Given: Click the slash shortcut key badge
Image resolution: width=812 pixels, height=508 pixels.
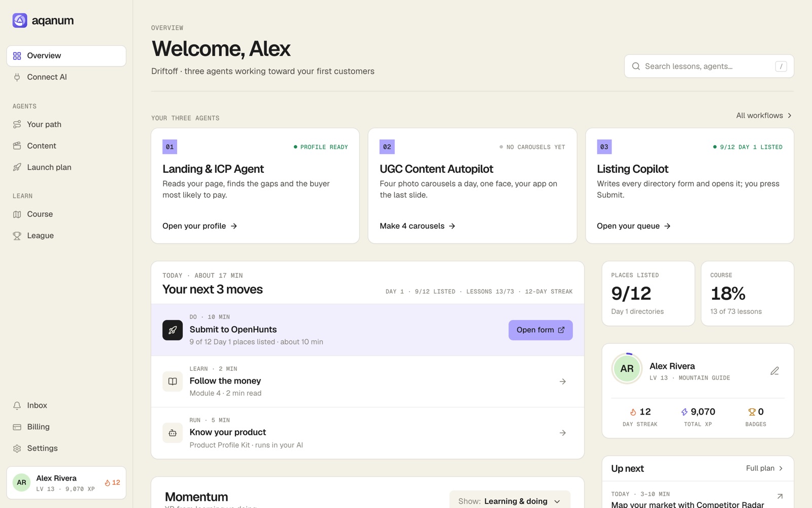Looking at the screenshot, I should [x=781, y=66].
